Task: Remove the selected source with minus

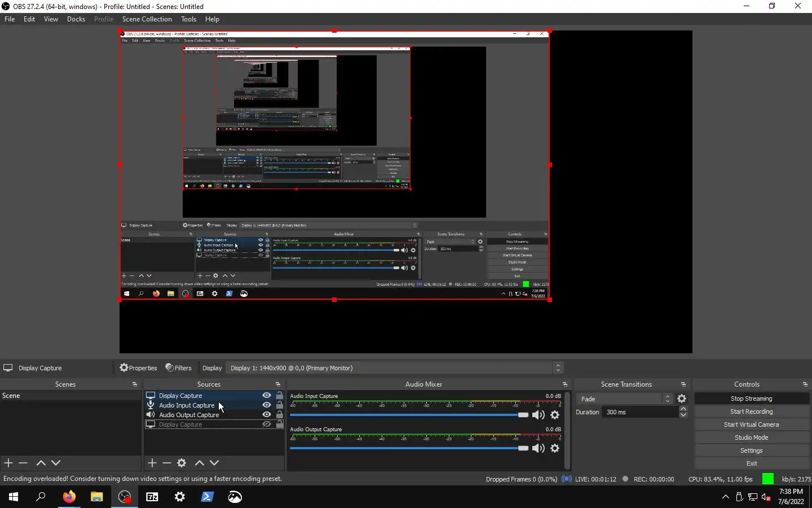Action: (167, 463)
